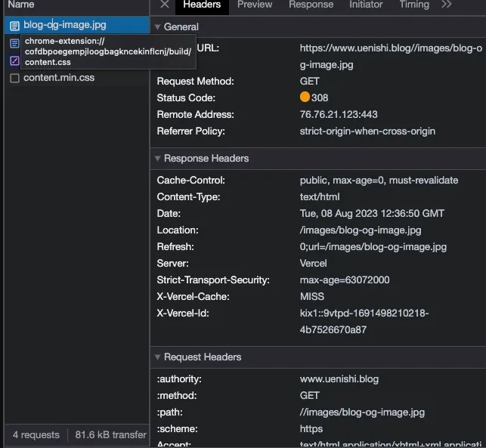Go to the Initiator tab
Viewport: 486px width, 448px height.
[x=366, y=5]
